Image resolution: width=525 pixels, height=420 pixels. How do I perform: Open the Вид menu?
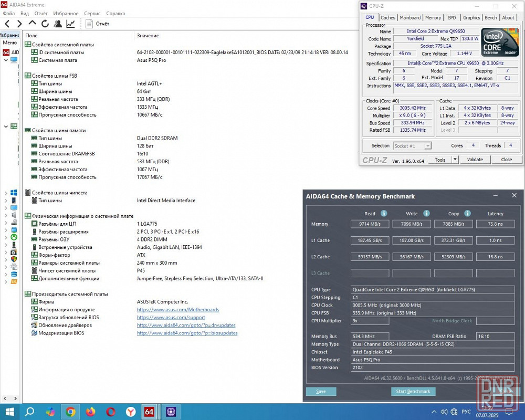coord(25,14)
